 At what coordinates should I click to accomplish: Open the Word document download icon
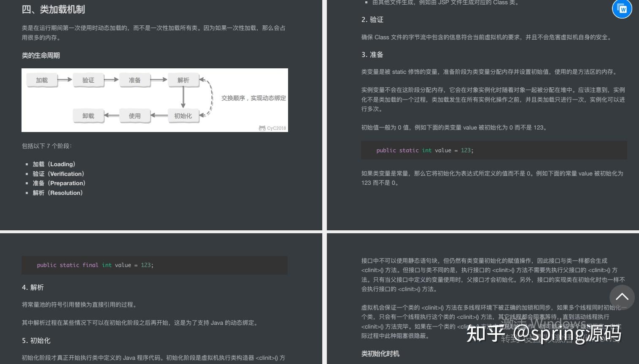click(x=622, y=8)
